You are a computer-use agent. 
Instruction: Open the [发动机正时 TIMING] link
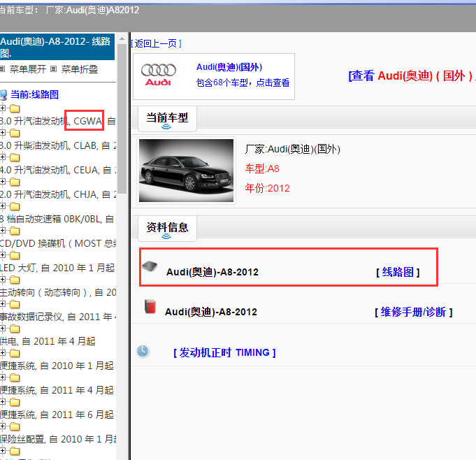pyautogui.click(x=224, y=352)
